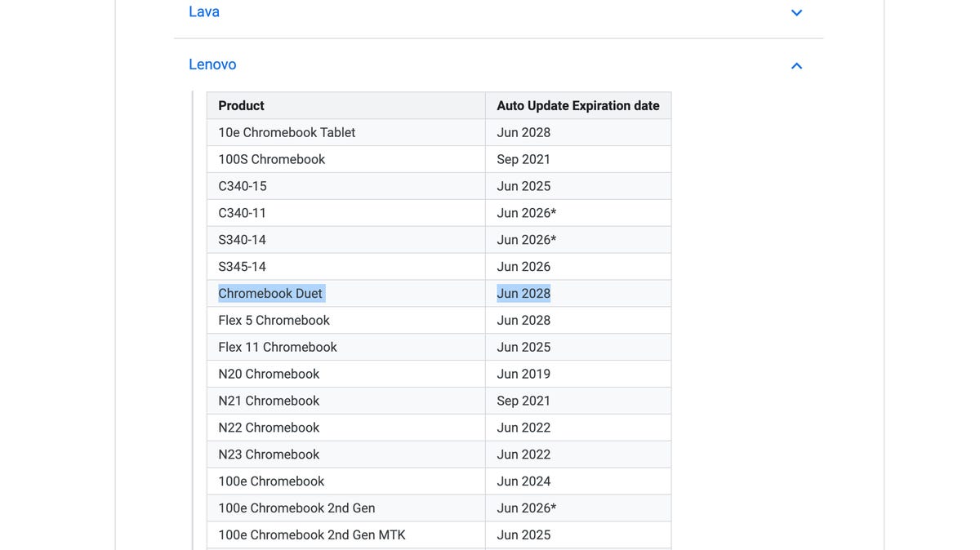Select C340-15's Jun 2025 date
The width and height of the screenshot is (980, 550).
pyautogui.click(x=523, y=186)
